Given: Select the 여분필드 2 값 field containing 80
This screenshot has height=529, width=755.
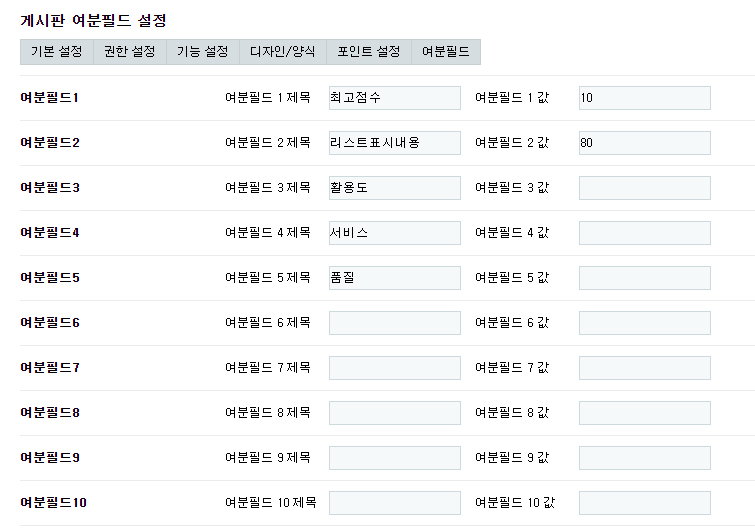Looking at the screenshot, I should point(644,143).
